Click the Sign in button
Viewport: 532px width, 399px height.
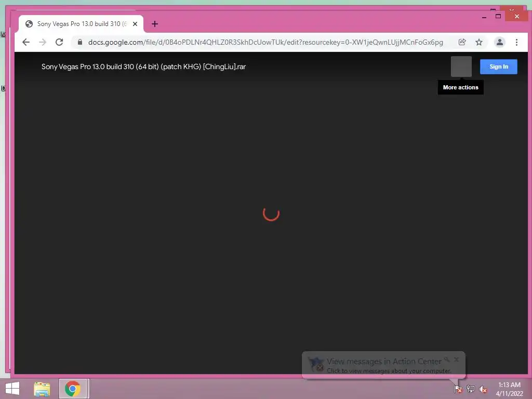point(498,66)
